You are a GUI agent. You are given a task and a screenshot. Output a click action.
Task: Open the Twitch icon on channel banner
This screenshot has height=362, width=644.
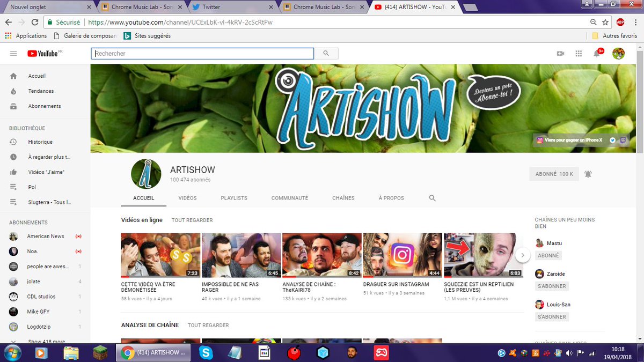623,140
